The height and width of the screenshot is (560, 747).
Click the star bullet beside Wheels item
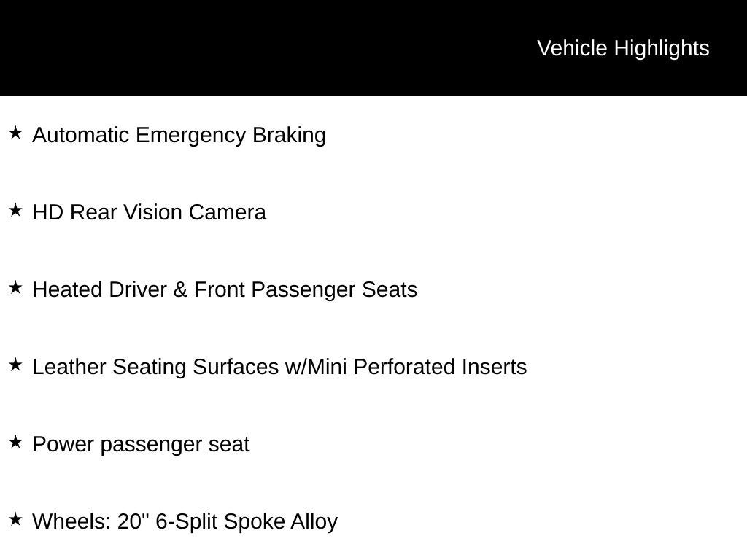click(15, 520)
